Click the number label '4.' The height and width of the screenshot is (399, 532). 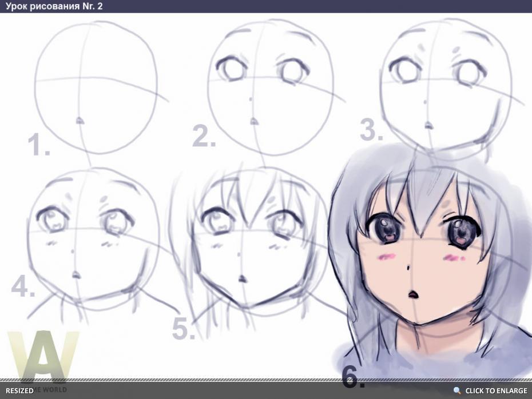tap(23, 286)
